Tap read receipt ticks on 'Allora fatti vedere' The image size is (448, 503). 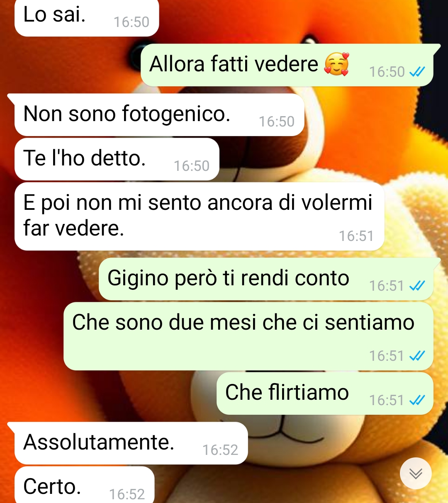click(417, 72)
